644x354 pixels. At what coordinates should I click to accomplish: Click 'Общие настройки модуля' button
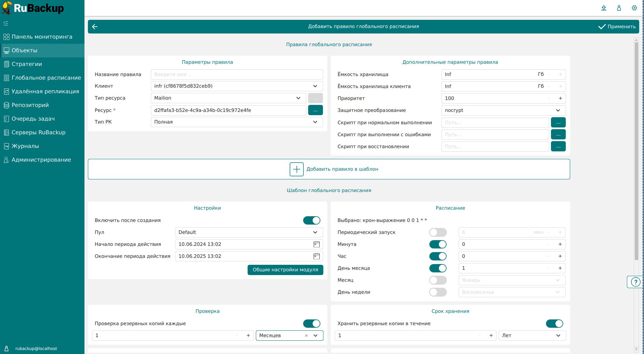[x=285, y=270]
